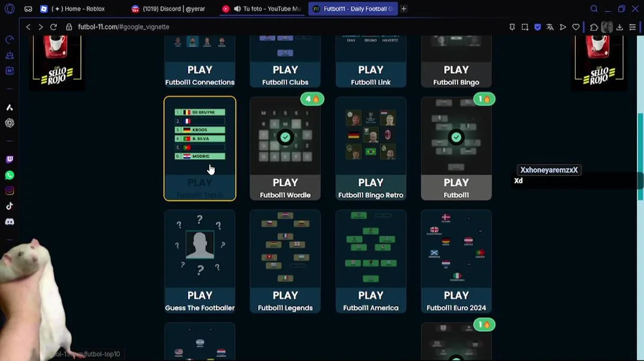The width and height of the screenshot is (644, 361).
Task: Open Instagram in the sidebar
Action: coord(10,191)
